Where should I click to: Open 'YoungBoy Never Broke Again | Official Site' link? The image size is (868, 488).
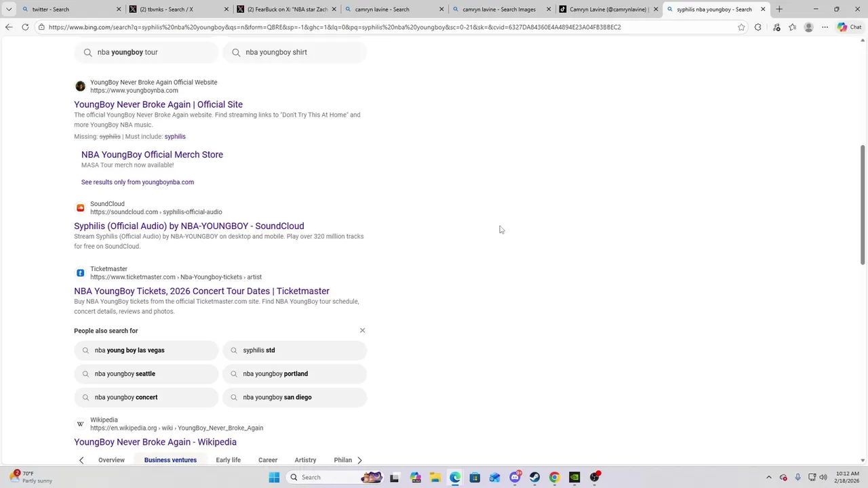click(158, 104)
